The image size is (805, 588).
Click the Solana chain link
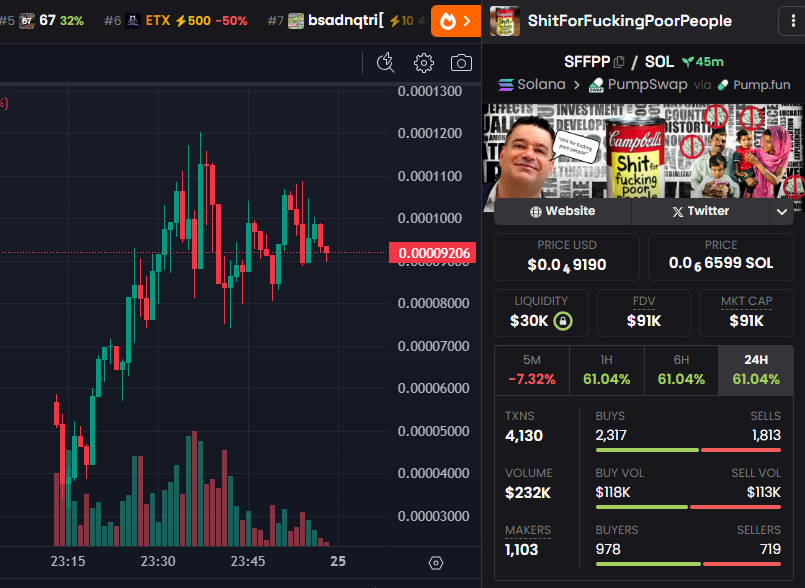[532, 85]
